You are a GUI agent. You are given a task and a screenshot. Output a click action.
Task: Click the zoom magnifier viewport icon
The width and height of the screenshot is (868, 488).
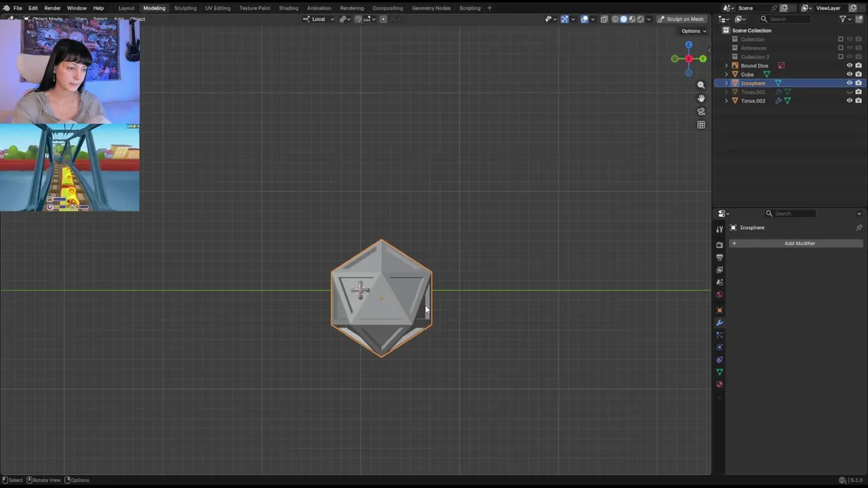701,85
